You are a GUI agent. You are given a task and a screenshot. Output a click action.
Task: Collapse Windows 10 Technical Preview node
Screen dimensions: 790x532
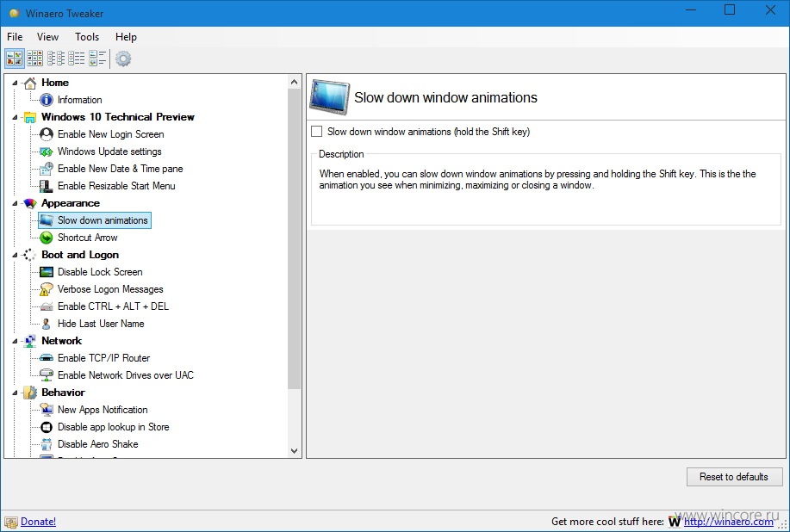pyautogui.click(x=16, y=118)
